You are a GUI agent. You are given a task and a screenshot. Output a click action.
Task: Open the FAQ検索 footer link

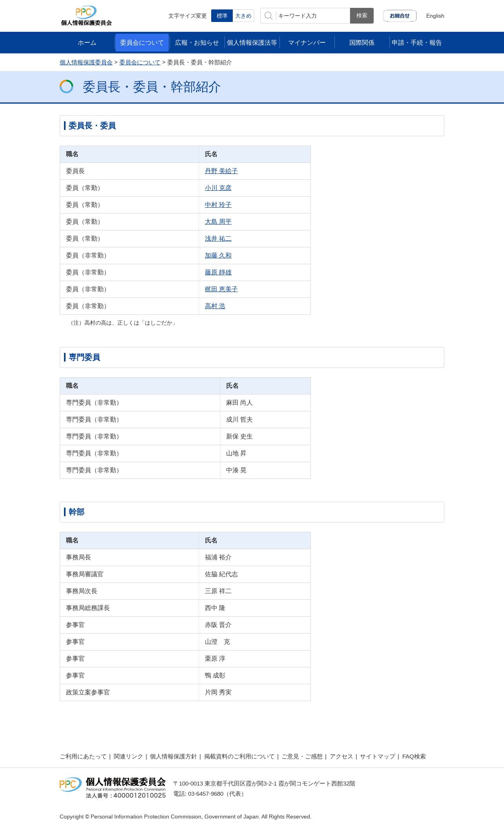pyautogui.click(x=414, y=756)
